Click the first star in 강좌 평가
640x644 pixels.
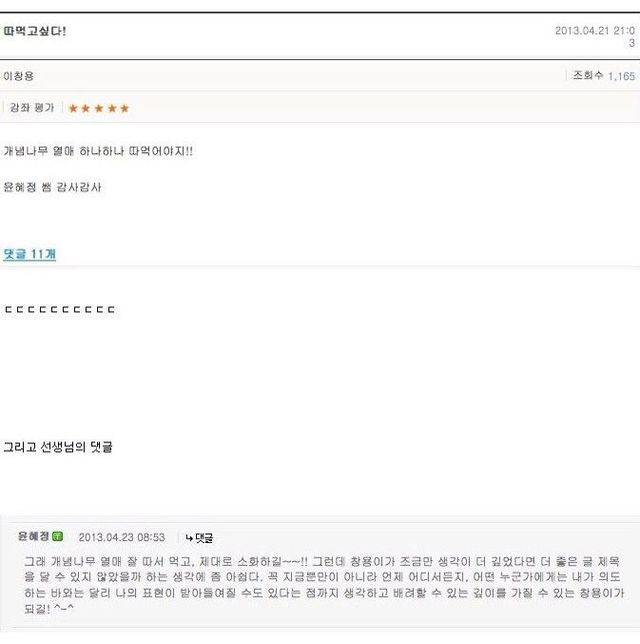point(74,108)
